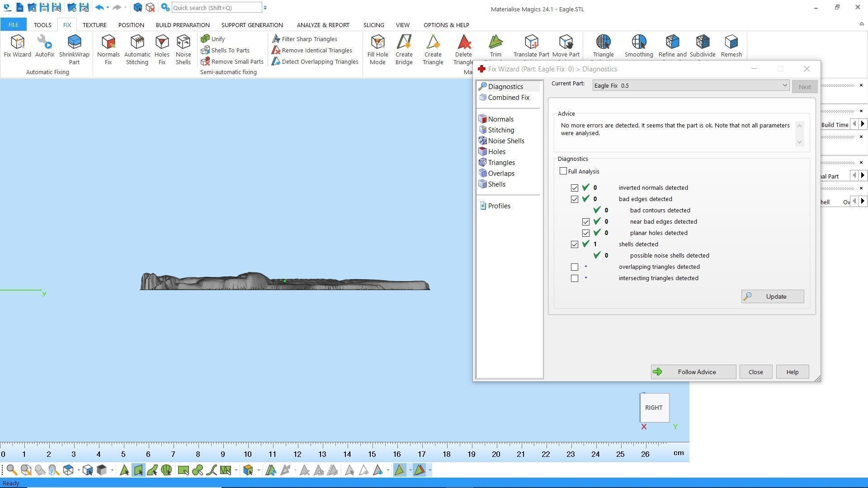
Task: Click the Fill Hole Mode icon
Action: pos(377,49)
